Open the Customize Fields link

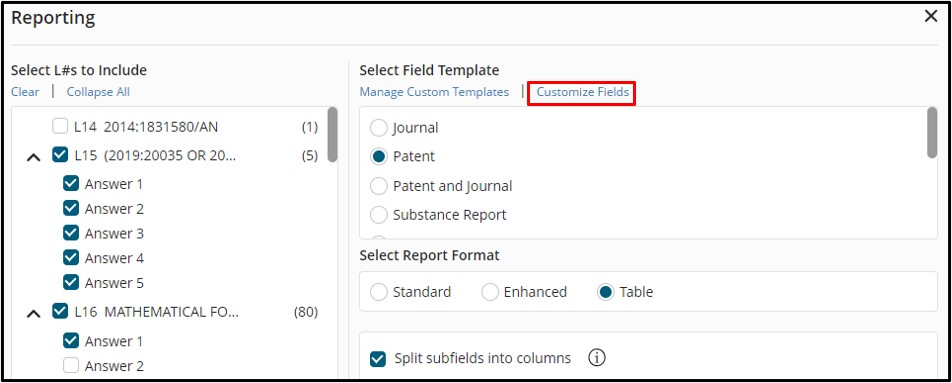[582, 92]
